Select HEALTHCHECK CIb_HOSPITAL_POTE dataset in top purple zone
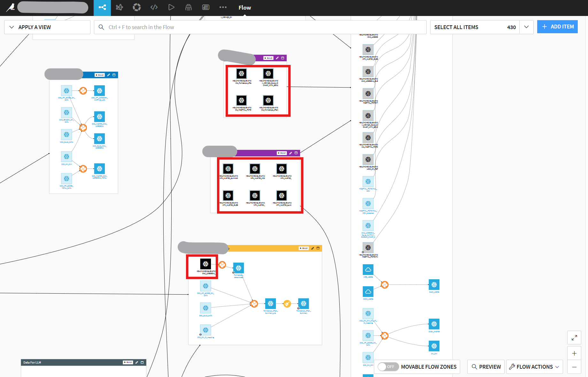The height and width of the screenshot is (377, 588). 242,100
